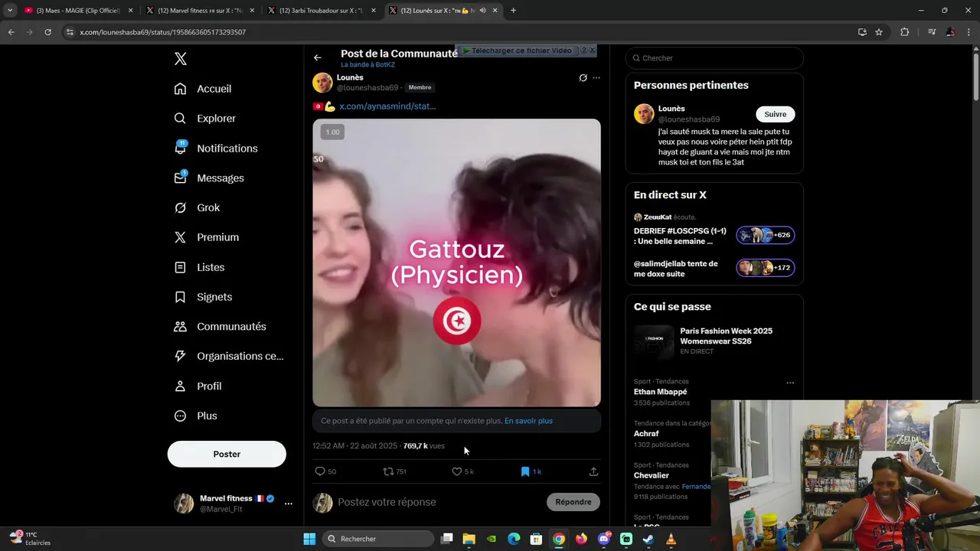Mute the Lounès tab audio icon

point(483,11)
